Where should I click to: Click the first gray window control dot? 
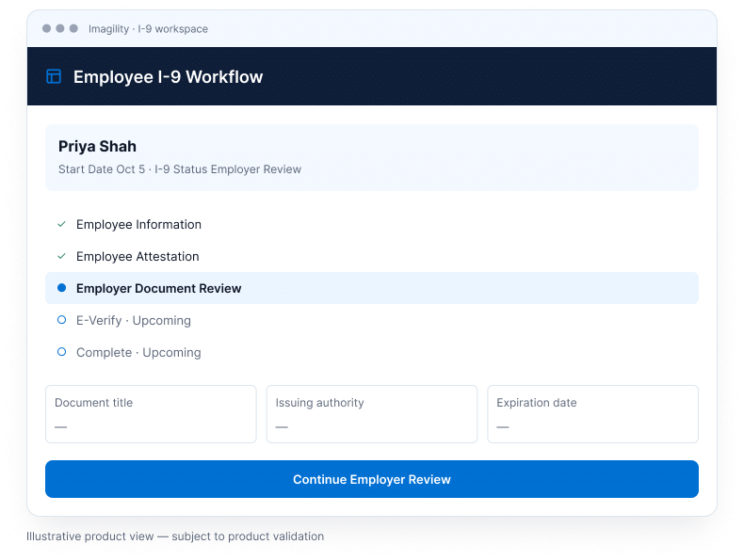[x=46, y=28]
